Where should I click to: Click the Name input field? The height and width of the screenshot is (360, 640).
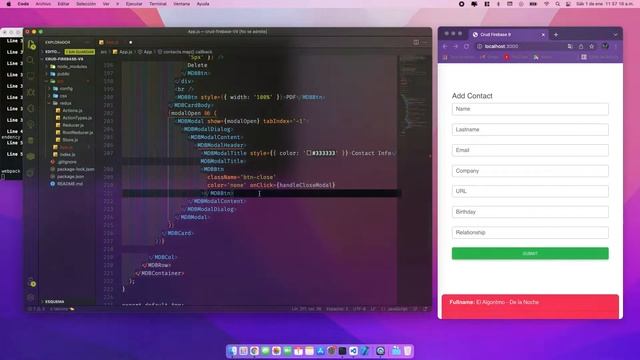530,109
